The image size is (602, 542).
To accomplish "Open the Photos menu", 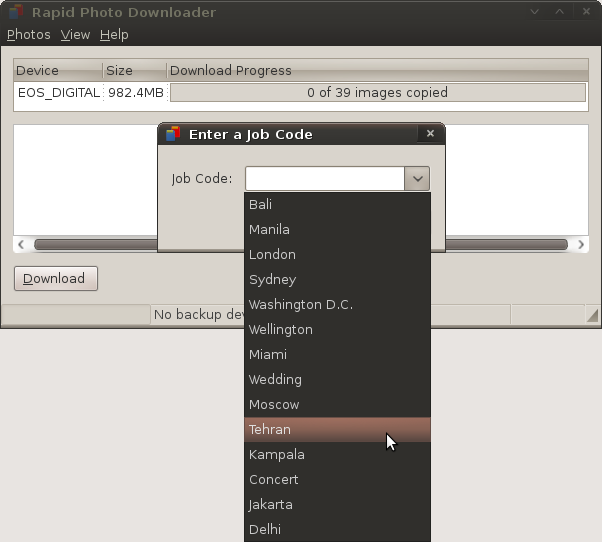I will tap(28, 34).
